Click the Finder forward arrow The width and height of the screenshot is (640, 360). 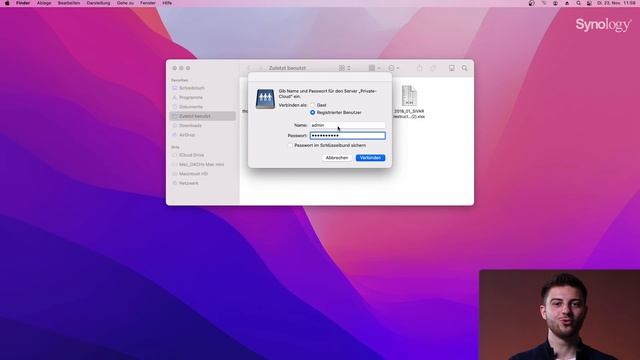(261, 68)
